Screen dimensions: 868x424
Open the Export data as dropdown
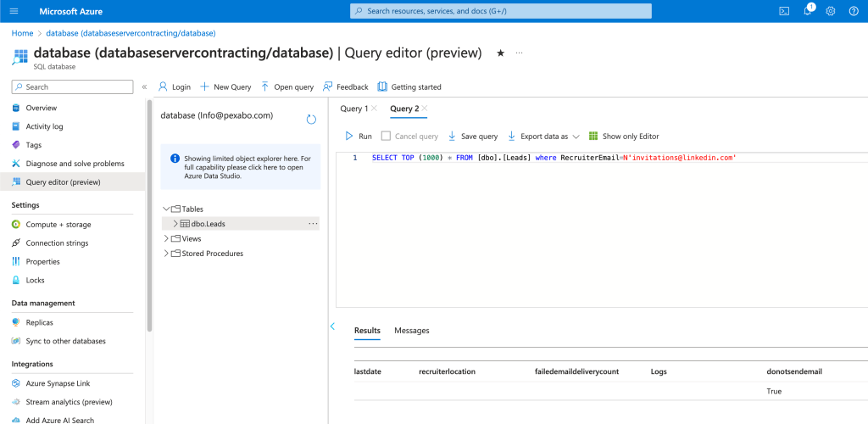coord(543,137)
